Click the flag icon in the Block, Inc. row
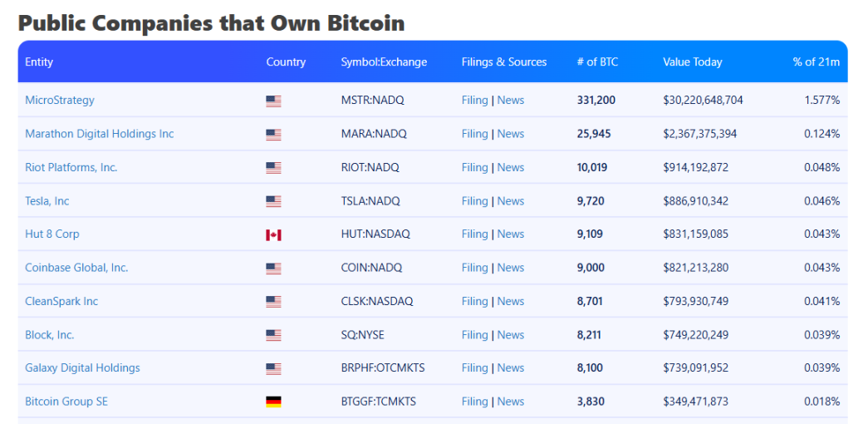 tap(273, 335)
